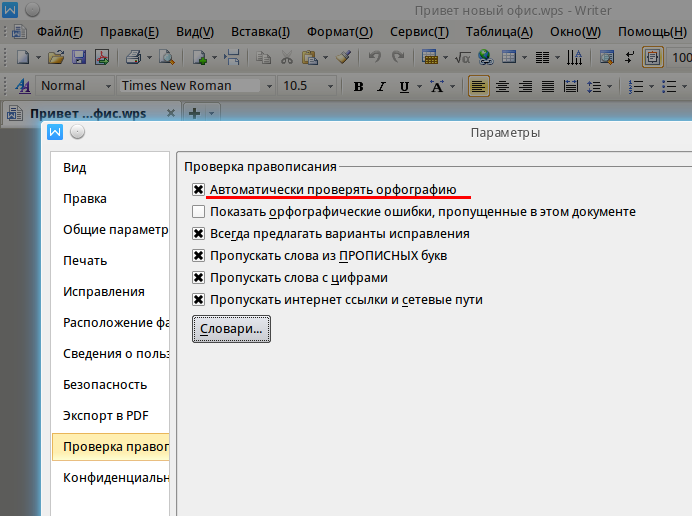Screen dimensions: 692x516
Task: Click the Open folder icon in Writer toolbar
Action: click(x=56, y=57)
